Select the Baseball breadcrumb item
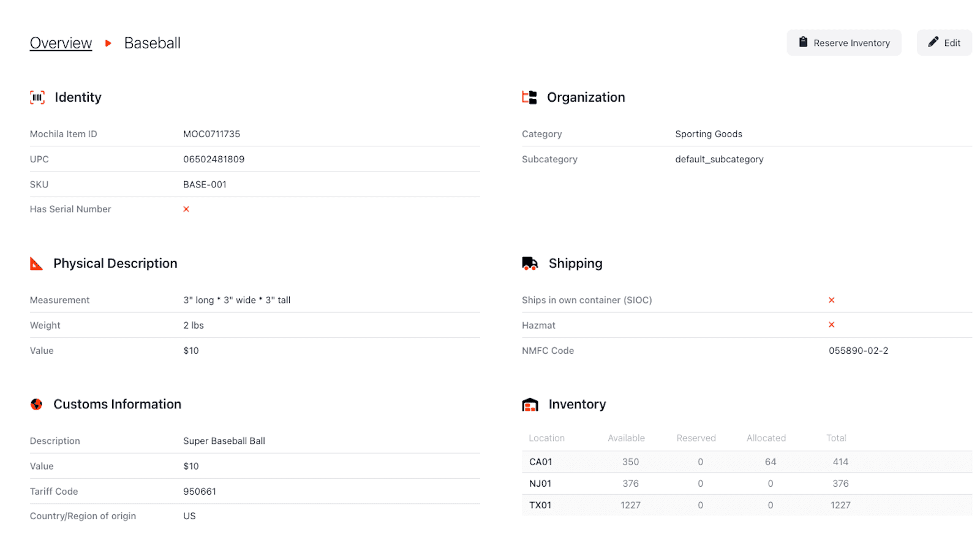This screenshot has height=551, width=980. click(x=152, y=43)
